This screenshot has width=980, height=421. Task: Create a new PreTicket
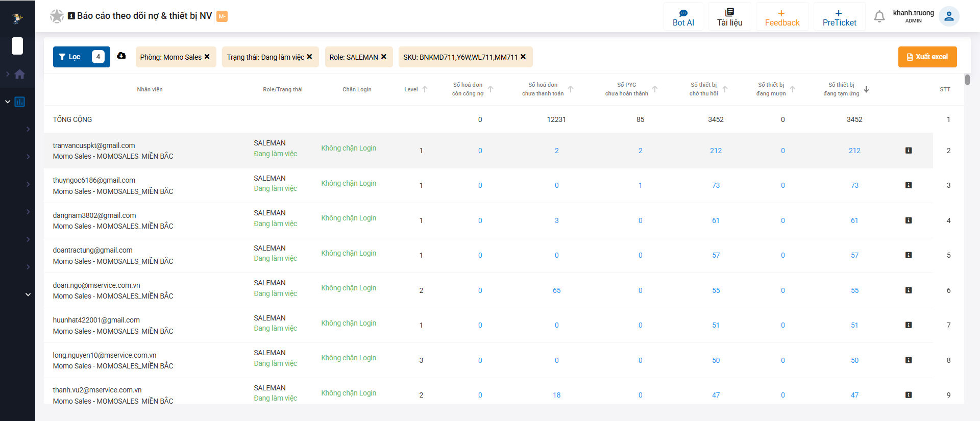coord(839,17)
